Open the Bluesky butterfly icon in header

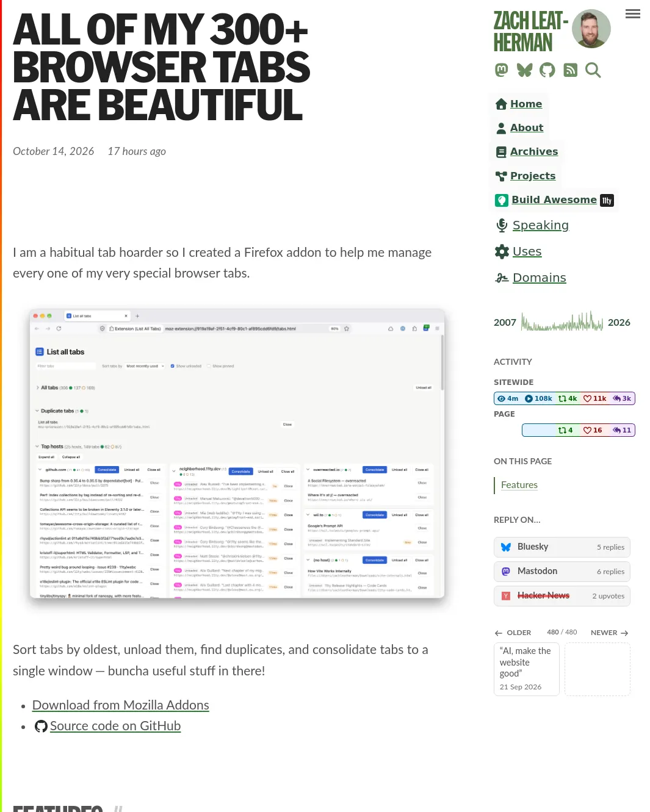(x=524, y=70)
